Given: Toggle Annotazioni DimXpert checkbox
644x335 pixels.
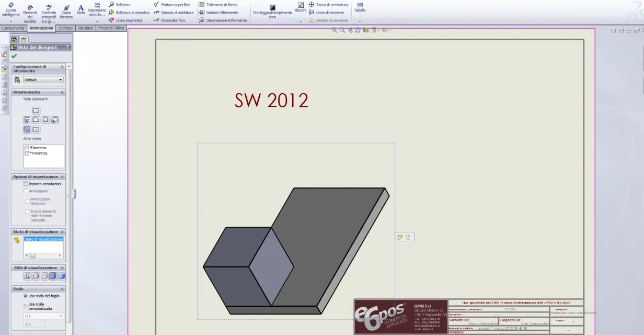Looking at the screenshot, I should 28,201.
